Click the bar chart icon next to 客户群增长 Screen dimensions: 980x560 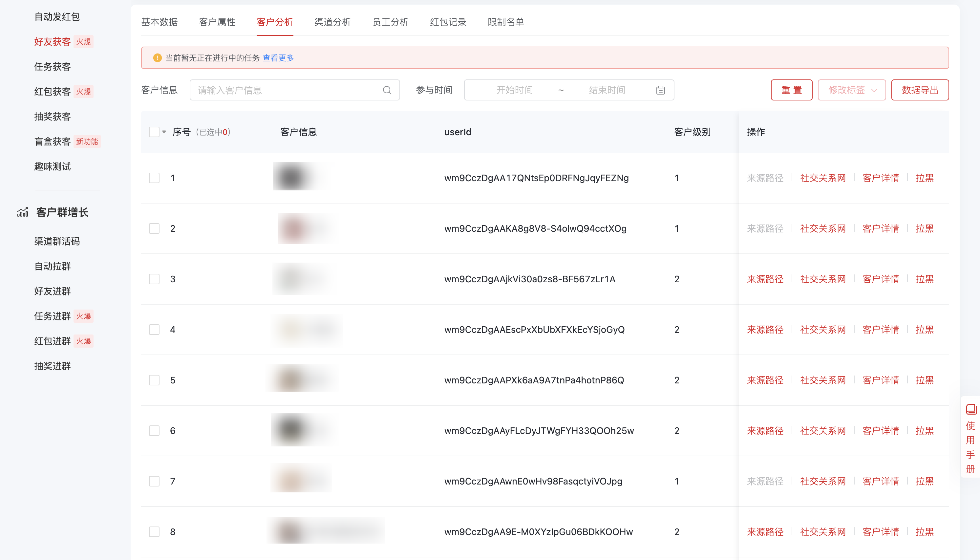pos(23,212)
